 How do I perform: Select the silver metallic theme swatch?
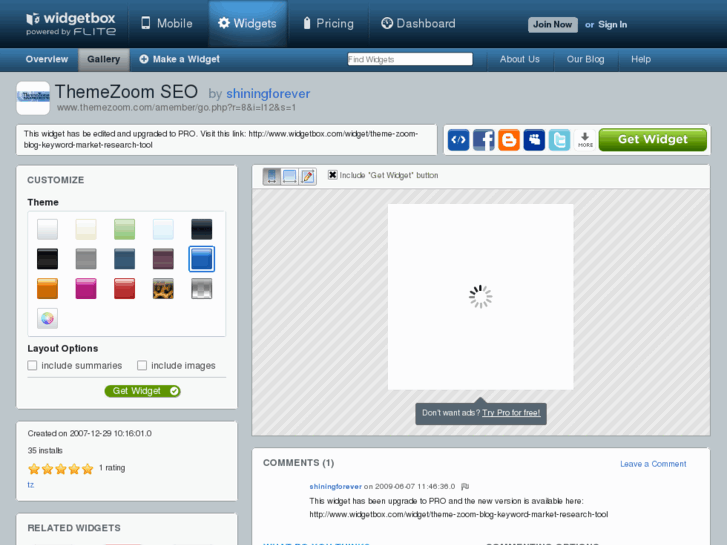tap(202, 289)
